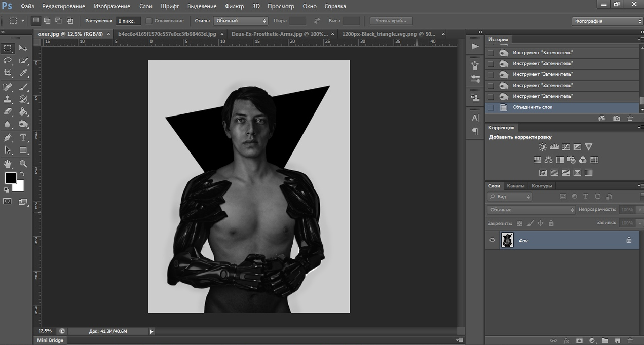644x345 pixels.
Task: Click the Brightness/Contrast adjustment icon
Action: point(543,147)
